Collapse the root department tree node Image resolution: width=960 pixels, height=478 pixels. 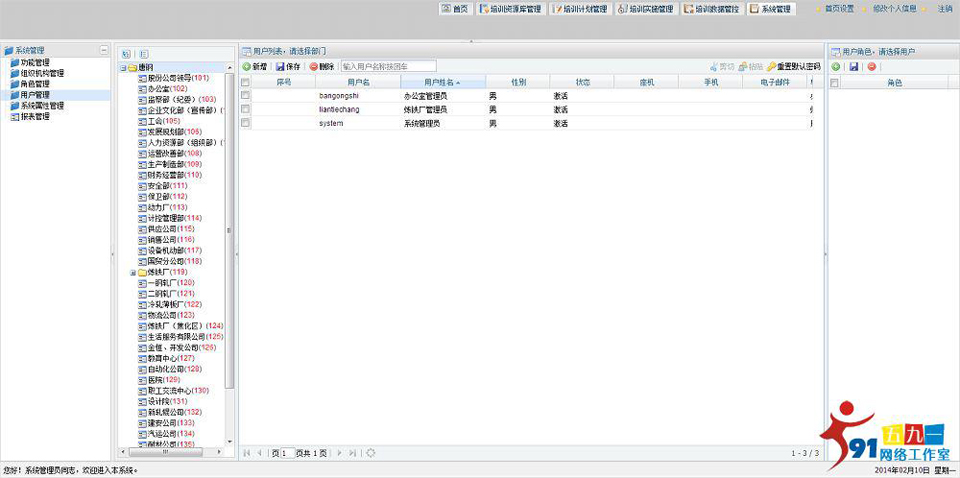[123, 68]
